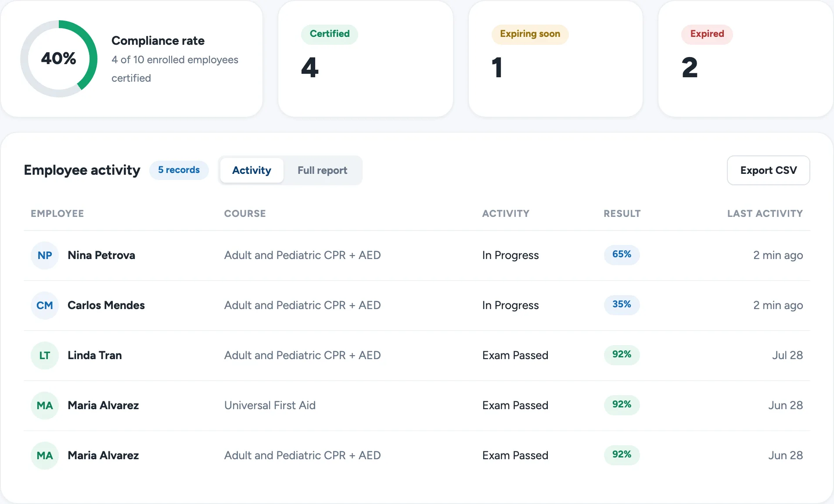The width and height of the screenshot is (834, 504).
Task: Click the Employee activity heading
Action: [82, 170]
